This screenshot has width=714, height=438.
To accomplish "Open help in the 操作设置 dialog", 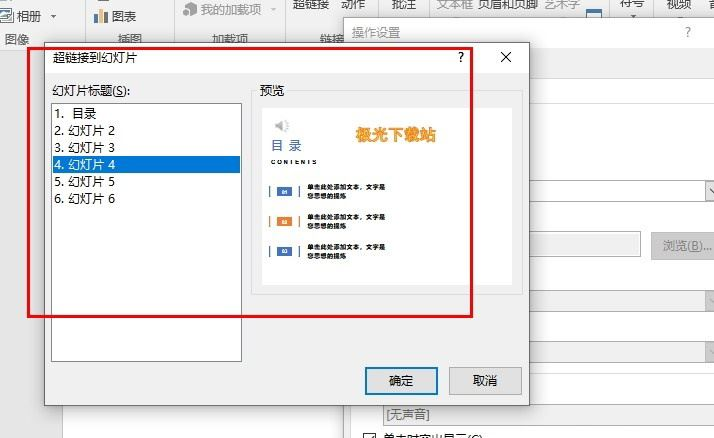I will coord(688,32).
